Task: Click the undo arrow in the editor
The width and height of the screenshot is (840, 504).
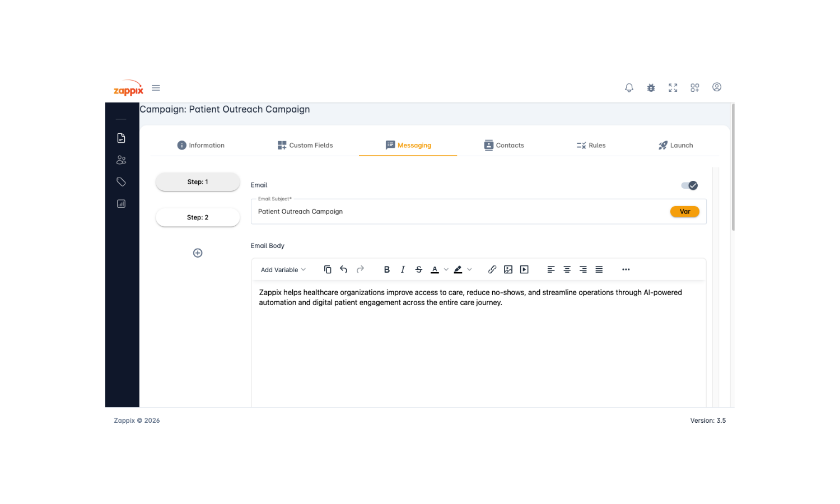Action: click(x=344, y=269)
